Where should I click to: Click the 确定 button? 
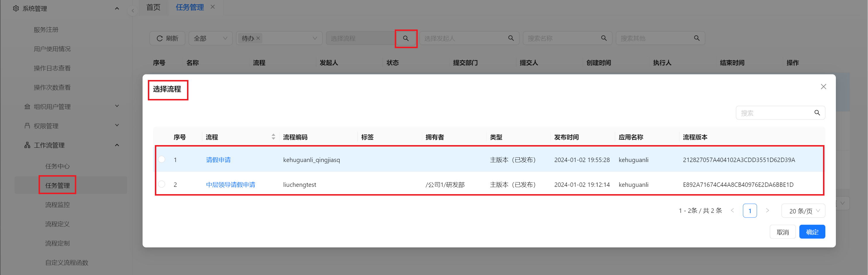tap(812, 232)
